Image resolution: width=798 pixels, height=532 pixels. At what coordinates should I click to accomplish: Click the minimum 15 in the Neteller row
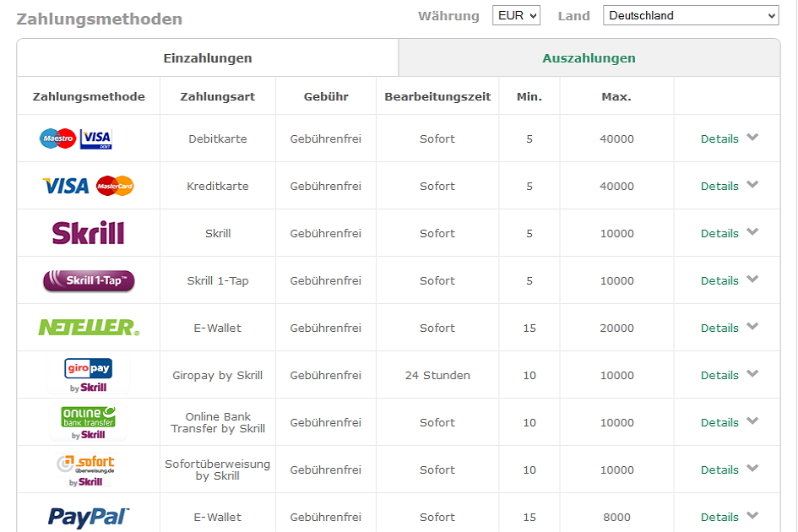pyautogui.click(x=529, y=328)
